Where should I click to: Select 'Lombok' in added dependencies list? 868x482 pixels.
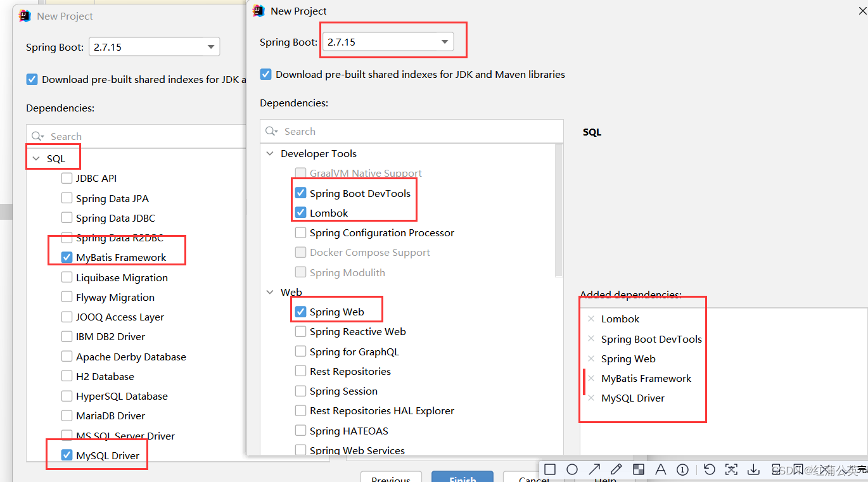(x=620, y=319)
